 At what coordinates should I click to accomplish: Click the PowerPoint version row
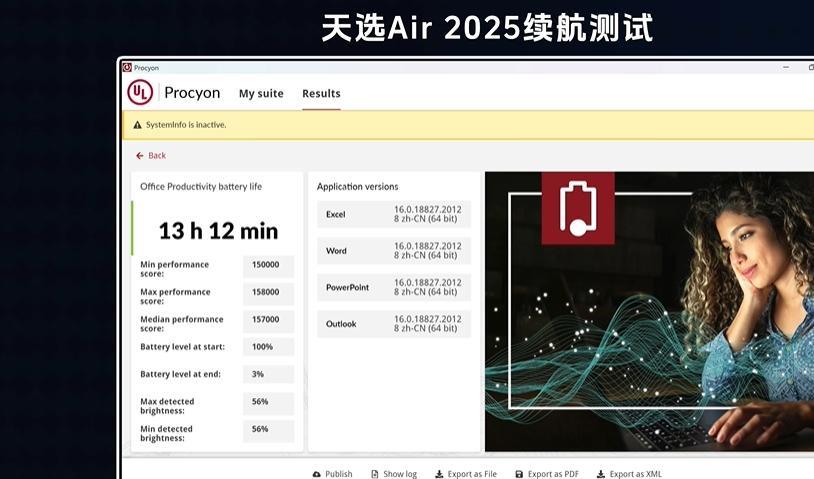[x=394, y=288]
